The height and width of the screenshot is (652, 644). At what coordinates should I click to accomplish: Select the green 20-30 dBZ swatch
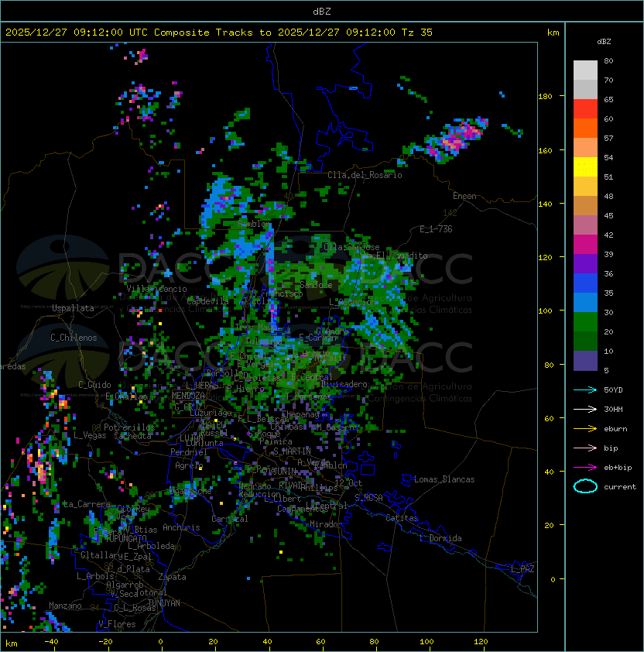[585, 322]
